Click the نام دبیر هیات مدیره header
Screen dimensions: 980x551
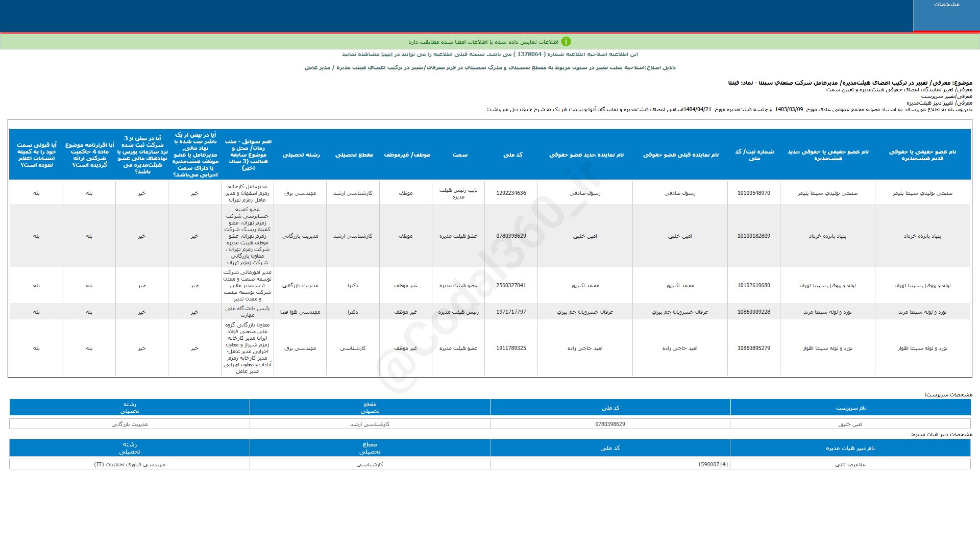pyautogui.click(x=850, y=448)
